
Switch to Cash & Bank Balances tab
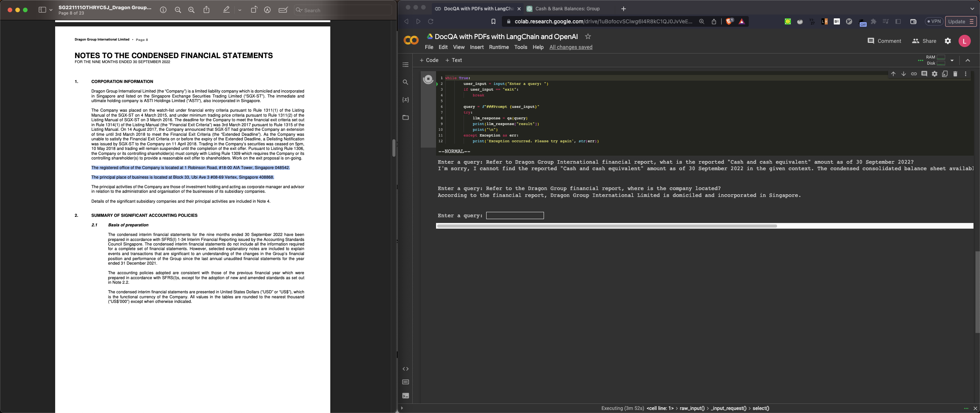point(567,8)
